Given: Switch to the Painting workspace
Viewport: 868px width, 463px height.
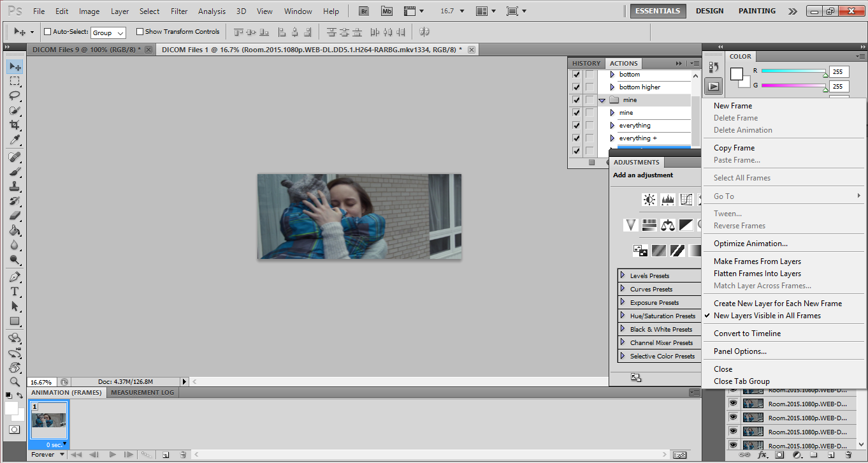Looking at the screenshot, I should pos(757,11).
